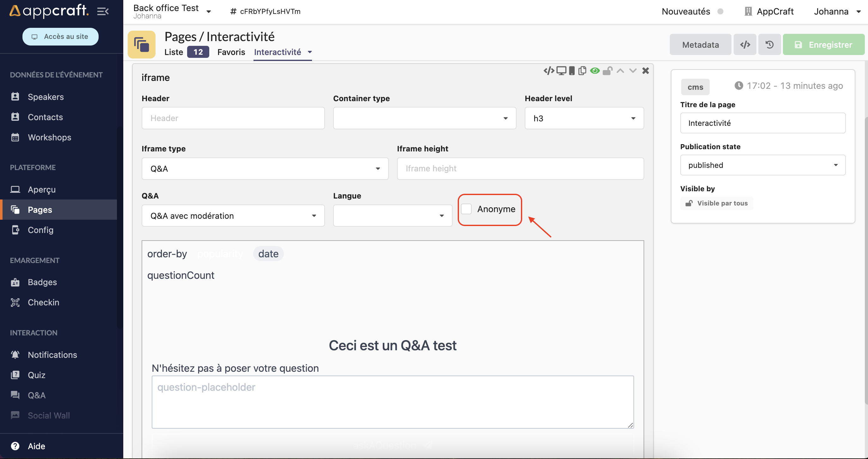Click the mobile display icon on iframe block
Image resolution: width=868 pixels, height=459 pixels.
coord(572,71)
